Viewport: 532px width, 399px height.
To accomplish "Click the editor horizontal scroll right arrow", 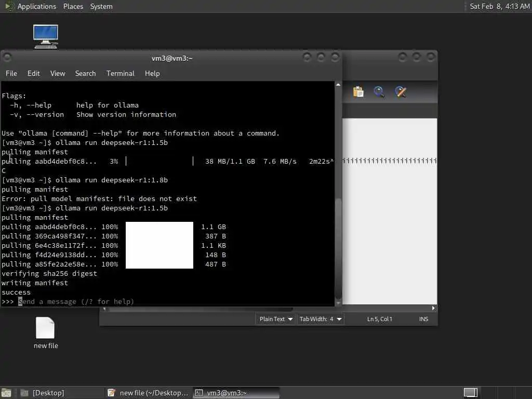I will pos(433,308).
